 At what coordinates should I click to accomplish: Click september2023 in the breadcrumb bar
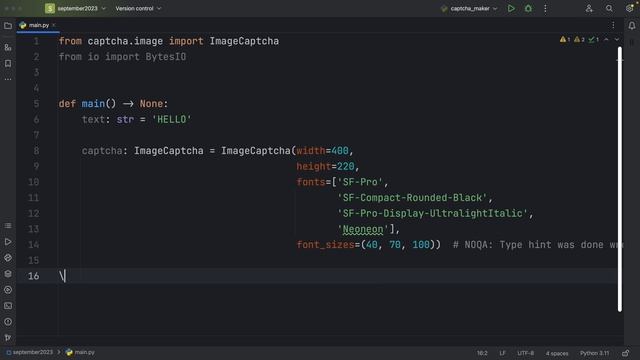tap(29, 352)
